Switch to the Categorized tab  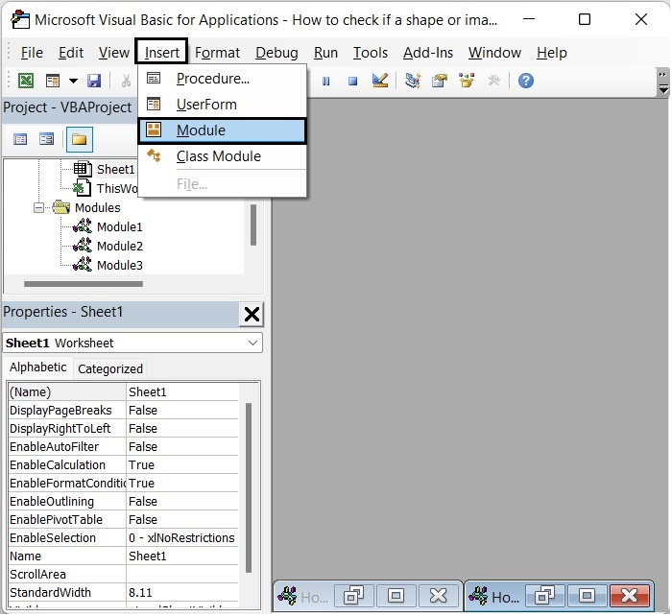tap(110, 369)
